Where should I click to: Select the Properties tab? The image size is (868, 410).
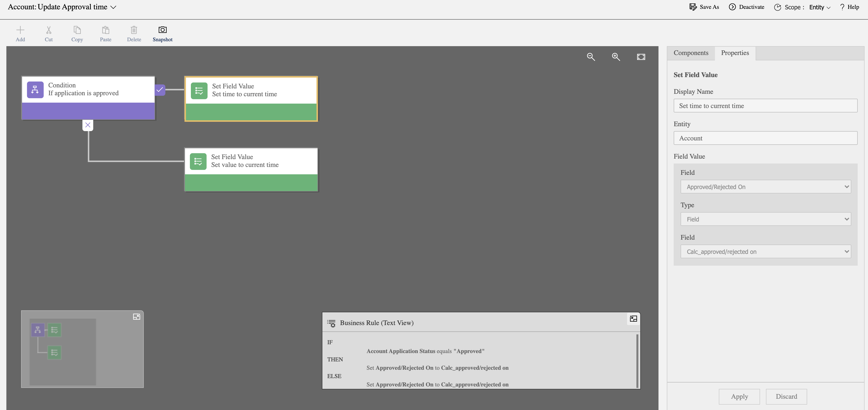click(x=735, y=53)
